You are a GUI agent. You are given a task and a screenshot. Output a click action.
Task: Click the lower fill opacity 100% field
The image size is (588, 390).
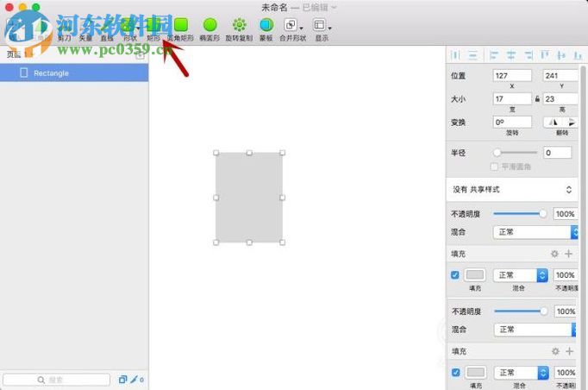566,373
